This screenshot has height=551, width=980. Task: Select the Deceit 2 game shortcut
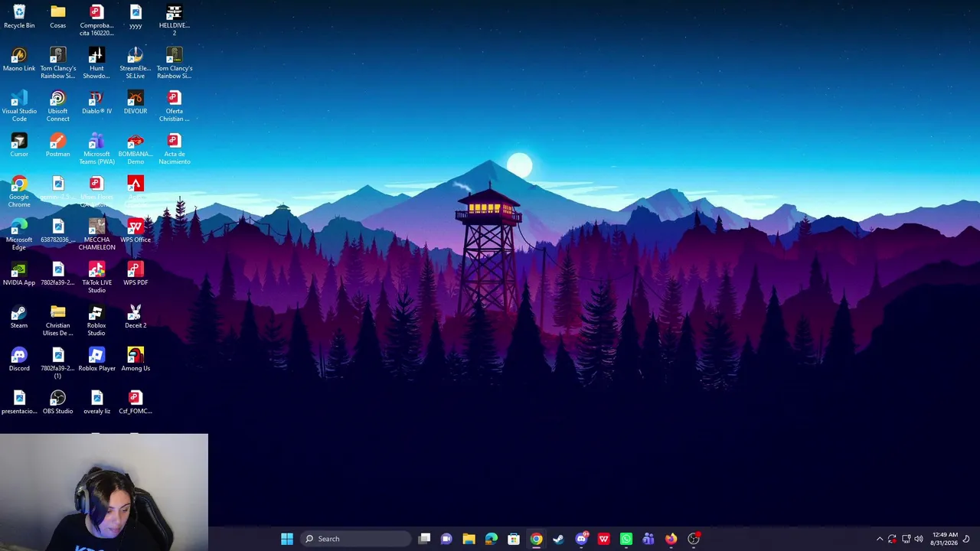point(136,317)
